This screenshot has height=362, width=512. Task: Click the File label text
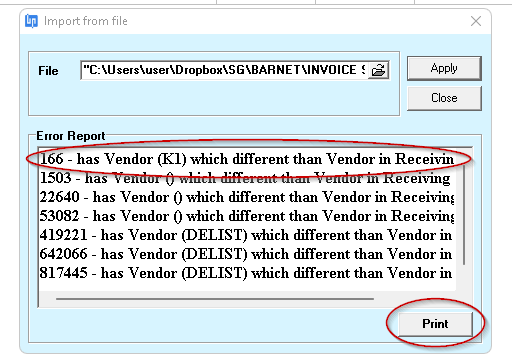pyautogui.click(x=48, y=71)
